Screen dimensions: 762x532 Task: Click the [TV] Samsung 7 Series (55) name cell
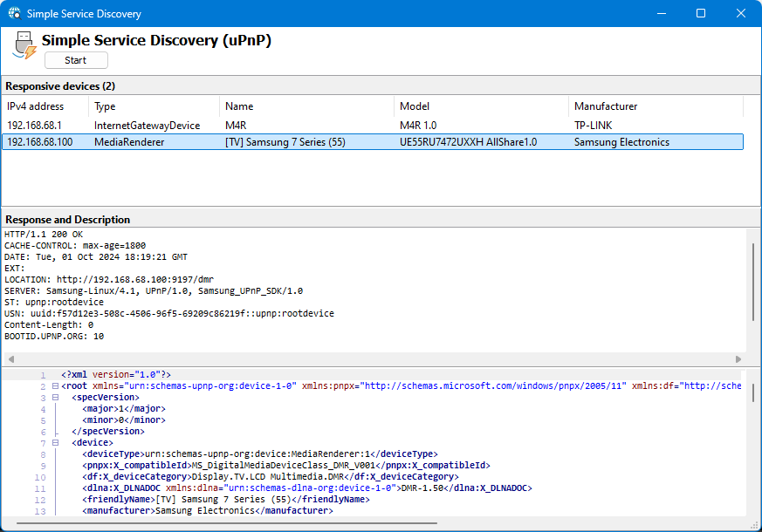(x=285, y=142)
